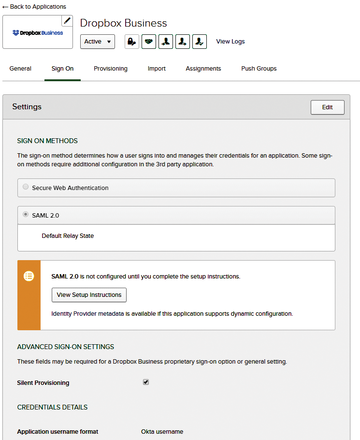360x440 pixels.
Task: Click the Edit settings button
Action: pos(327,107)
